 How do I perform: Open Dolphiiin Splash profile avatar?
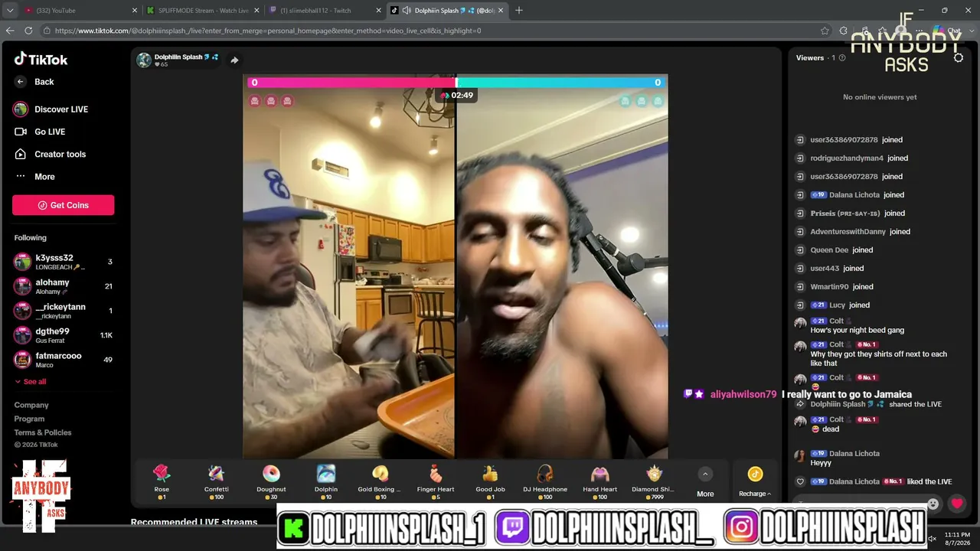coord(144,60)
